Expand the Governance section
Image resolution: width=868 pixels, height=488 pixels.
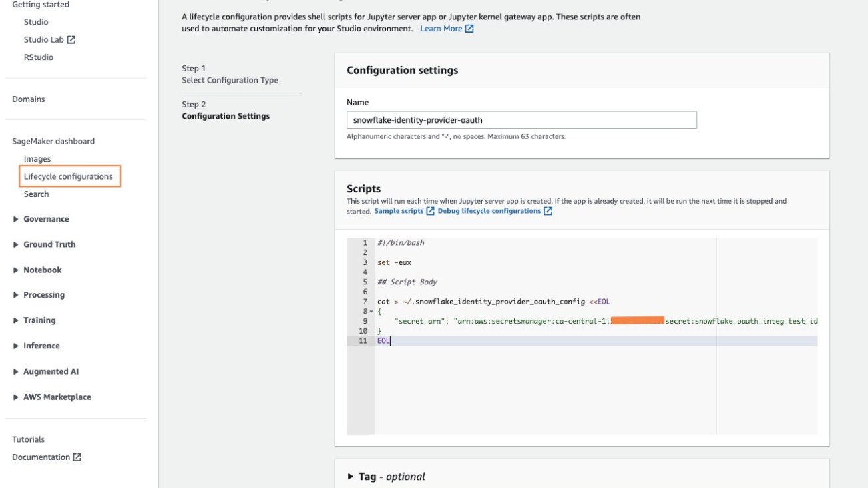(x=16, y=219)
